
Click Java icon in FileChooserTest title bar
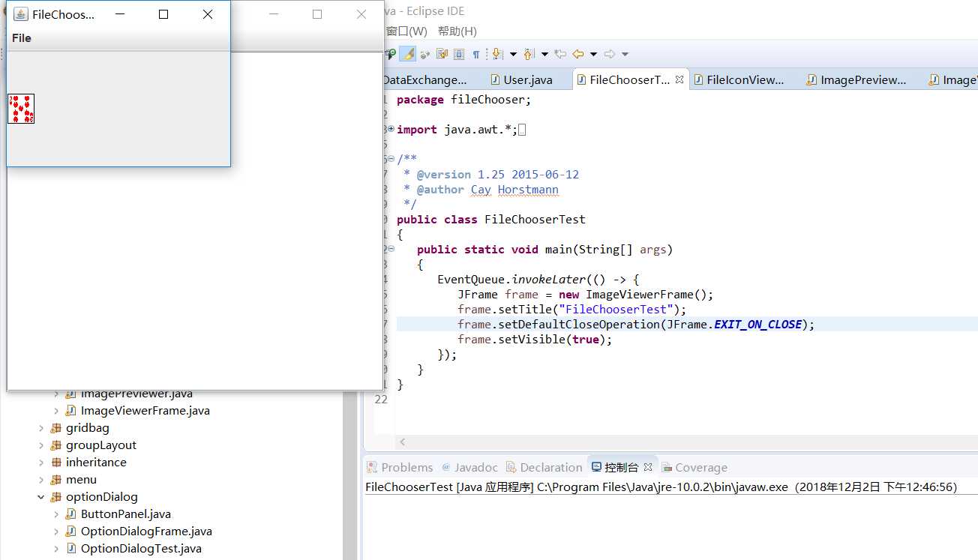(x=21, y=14)
